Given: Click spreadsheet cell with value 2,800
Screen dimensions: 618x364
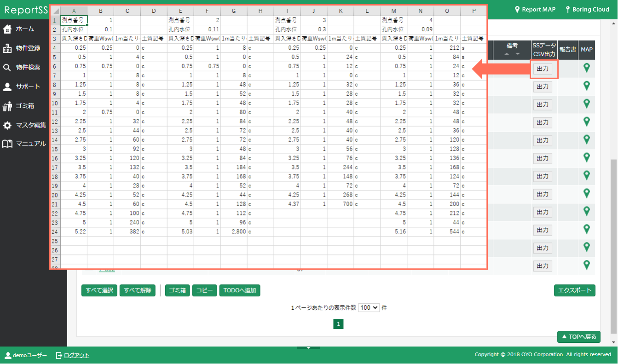Looking at the screenshot, I should pyautogui.click(x=234, y=232).
